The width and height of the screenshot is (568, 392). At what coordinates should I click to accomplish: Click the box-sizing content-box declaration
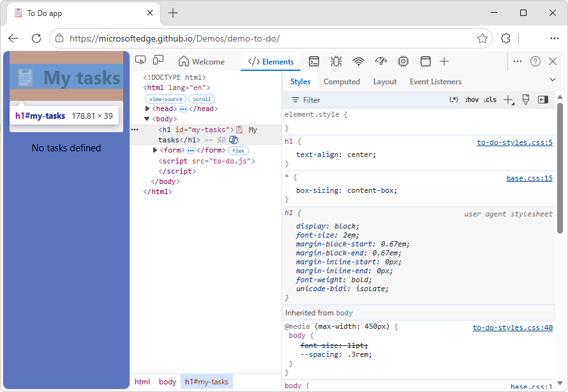click(x=347, y=190)
